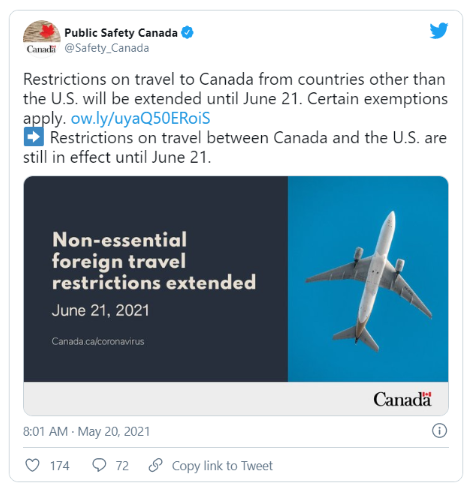Open replies via the speech bubble icon

(99, 465)
